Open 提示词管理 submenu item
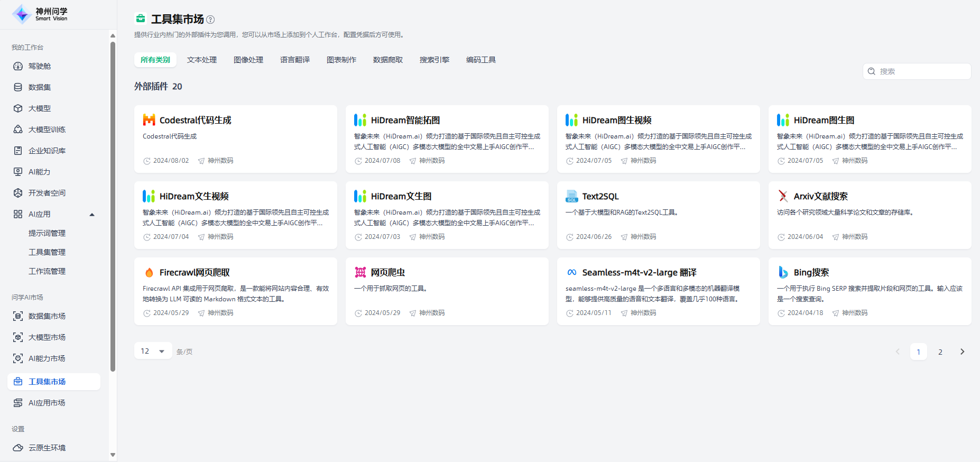The width and height of the screenshot is (980, 462). 47,233
